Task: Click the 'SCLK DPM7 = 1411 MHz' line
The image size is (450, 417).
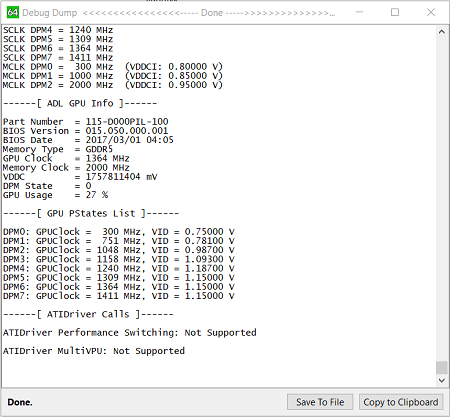Action: (58, 58)
